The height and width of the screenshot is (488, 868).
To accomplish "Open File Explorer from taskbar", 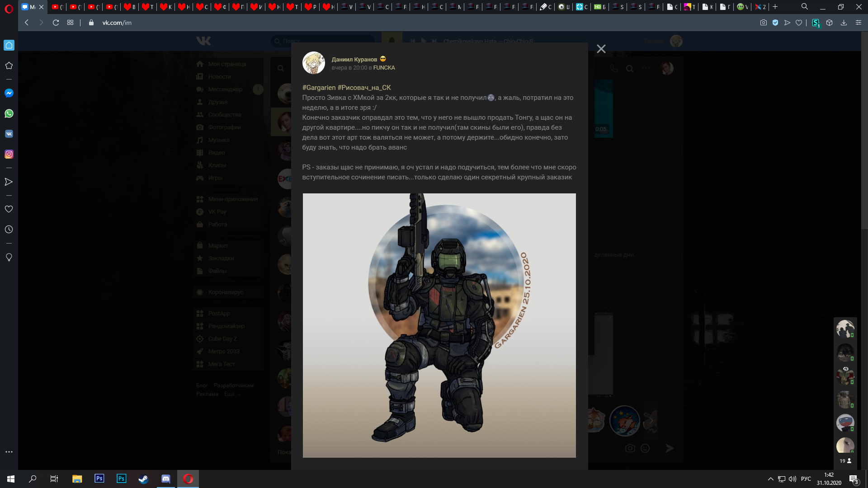I will pos(77,479).
